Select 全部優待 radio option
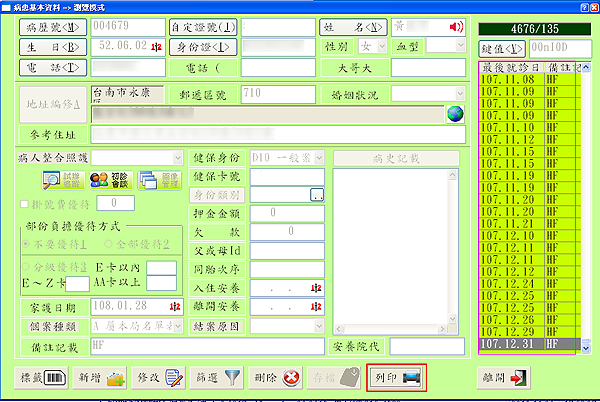Viewport: 600px width, 402px height. point(107,240)
